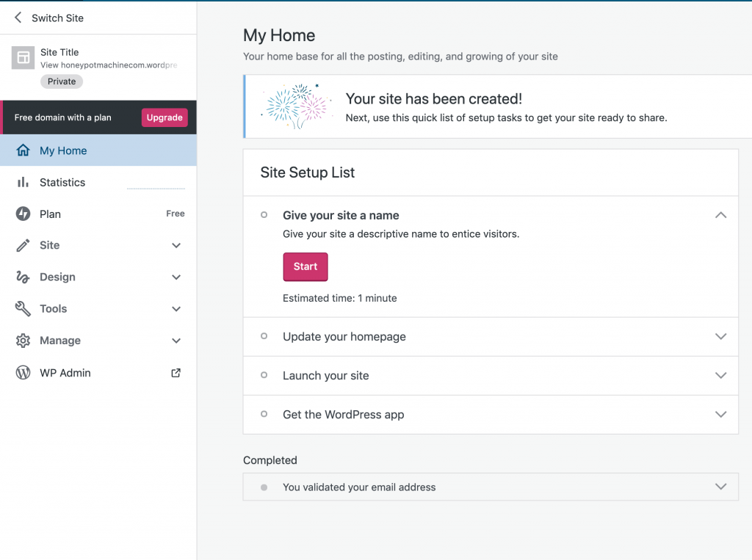752x560 pixels.
Task: Click the Manage gear icon
Action: pos(23,341)
